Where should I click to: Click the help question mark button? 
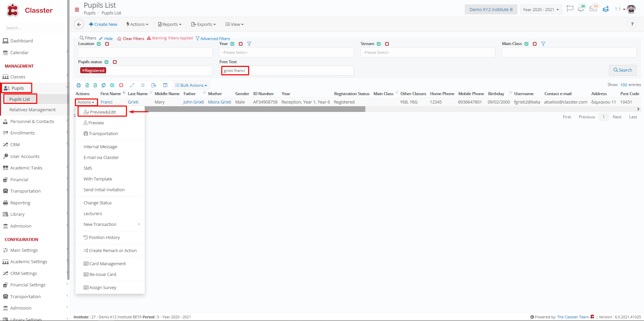pos(632,24)
